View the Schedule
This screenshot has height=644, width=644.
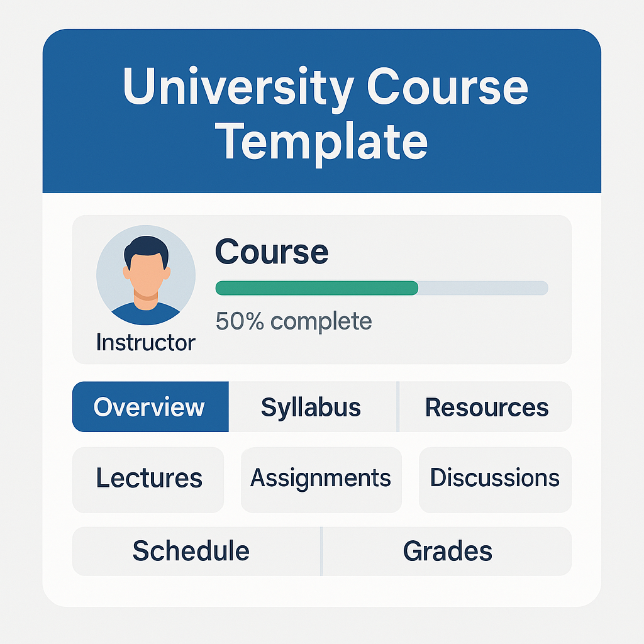tap(191, 551)
